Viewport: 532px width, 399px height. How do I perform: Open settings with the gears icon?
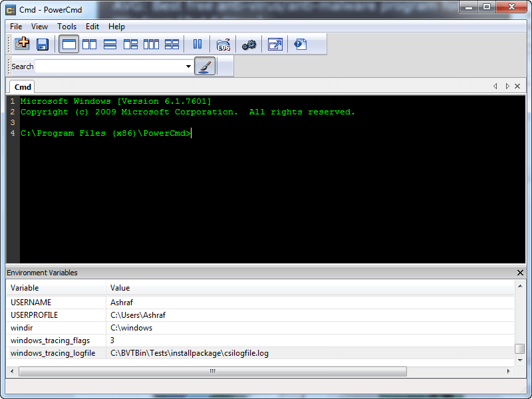click(249, 45)
